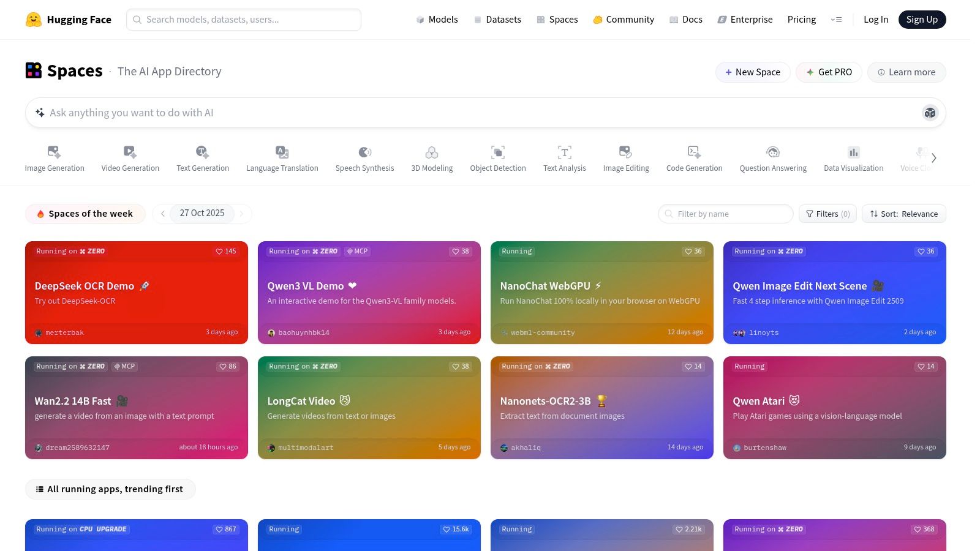Click linoyts author name
The width and height of the screenshot is (980, 551).
pyautogui.click(x=764, y=332)
